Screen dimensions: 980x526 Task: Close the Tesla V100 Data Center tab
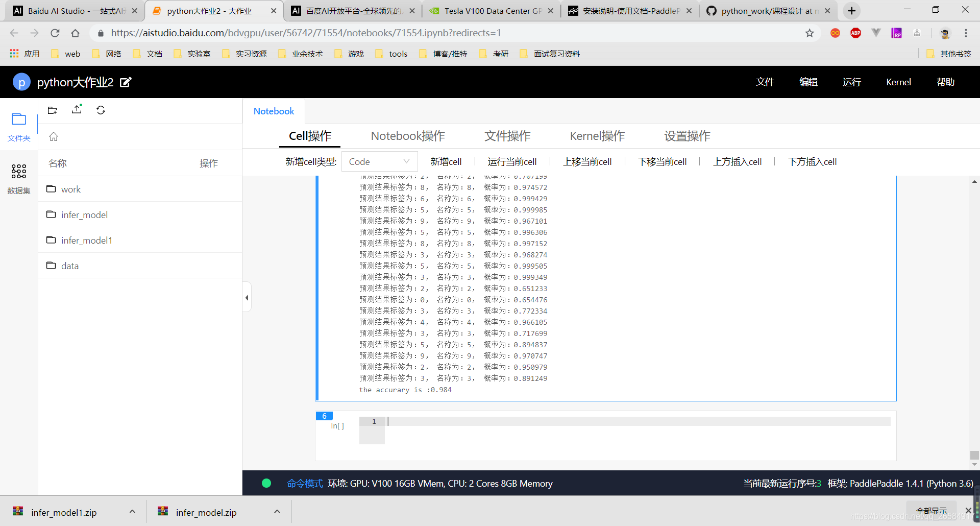point(550,11)
